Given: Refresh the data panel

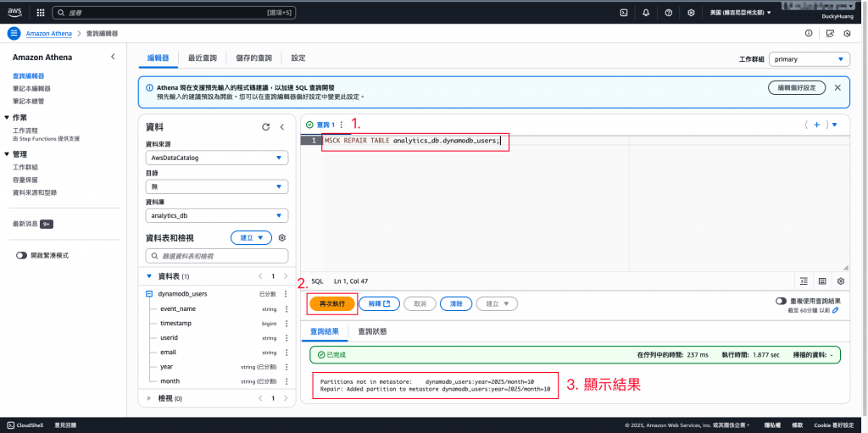Looking at the screenshot, I should coord(265,127).
